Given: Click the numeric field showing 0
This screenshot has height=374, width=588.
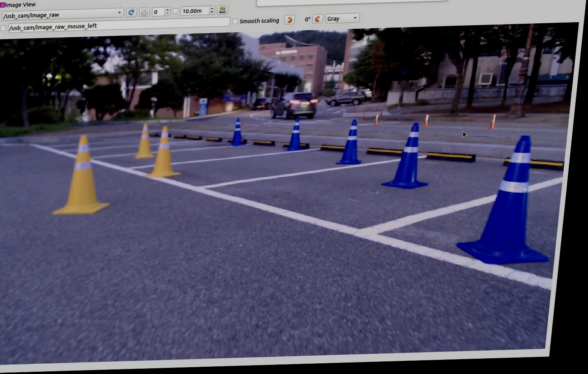Looking at the screenshot, I should point(161,12).
